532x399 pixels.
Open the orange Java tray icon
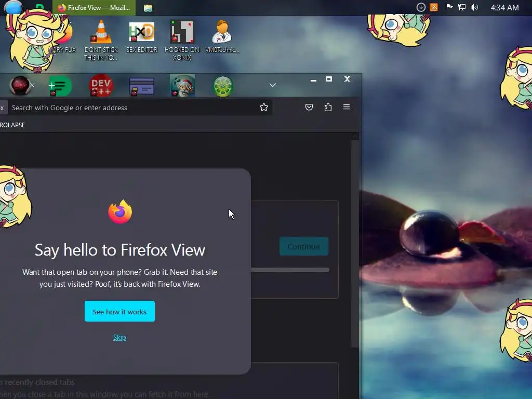(x=434, y=7)
